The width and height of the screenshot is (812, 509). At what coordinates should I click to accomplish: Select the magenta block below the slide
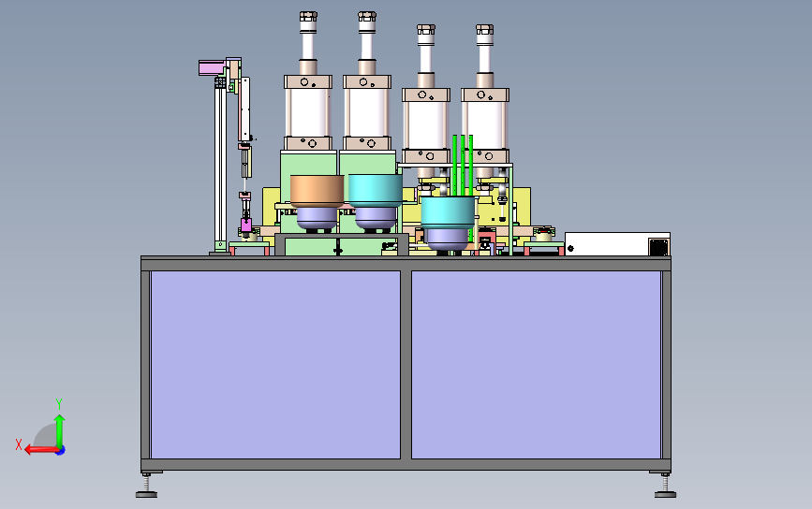pos(246,225)
